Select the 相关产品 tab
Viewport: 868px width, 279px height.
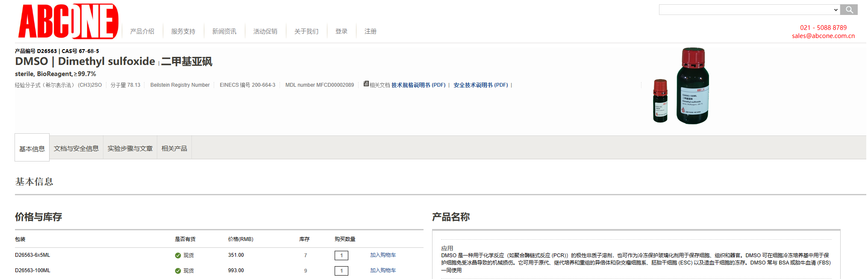pyautogui.click(x=174, y=148)
